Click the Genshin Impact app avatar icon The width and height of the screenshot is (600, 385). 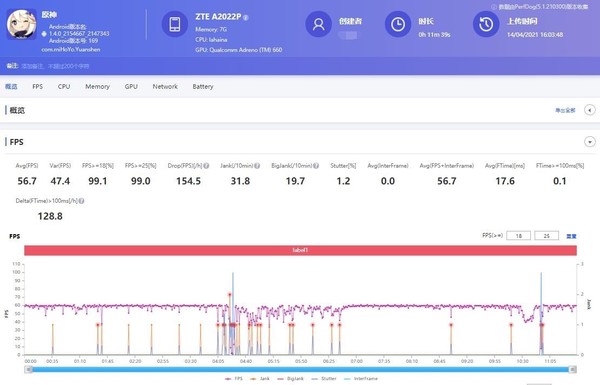pyautogui.click(x=22, y=24)
